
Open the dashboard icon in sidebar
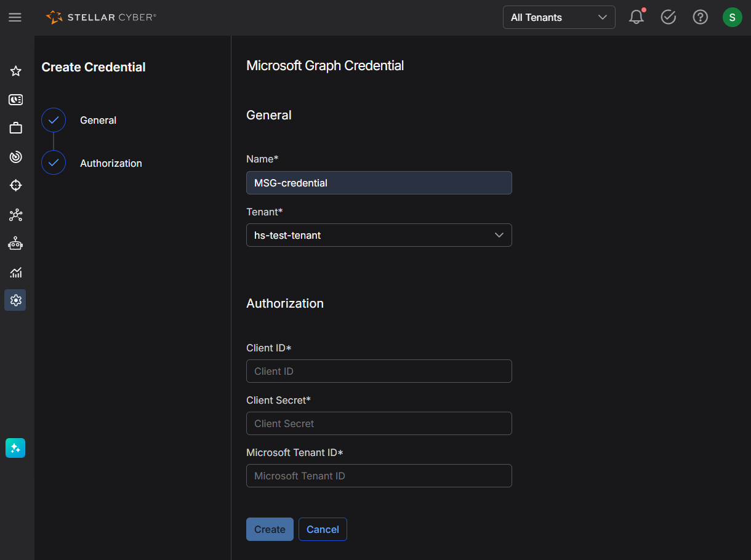tap(16, 100)
